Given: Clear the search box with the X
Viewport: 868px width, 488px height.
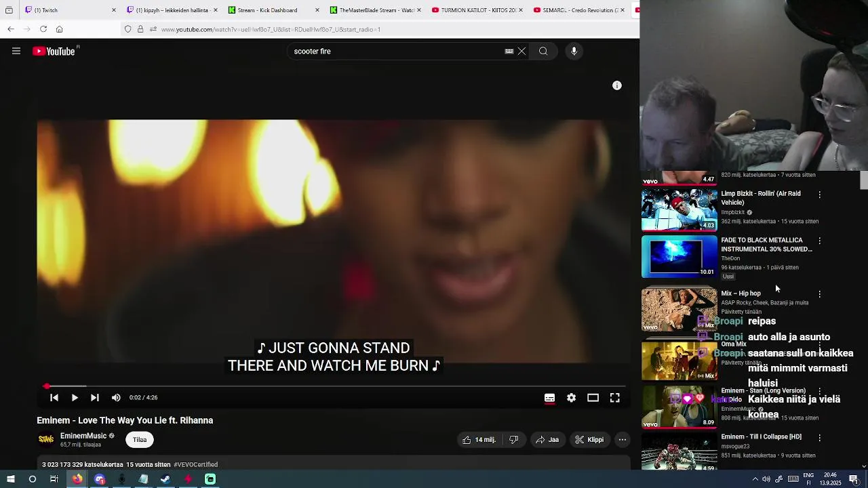Looking at the screenshot, I should coord(521,51).
